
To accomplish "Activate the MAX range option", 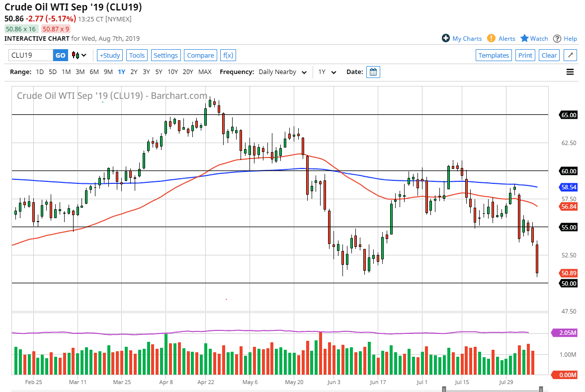I will tap(205, 72).
